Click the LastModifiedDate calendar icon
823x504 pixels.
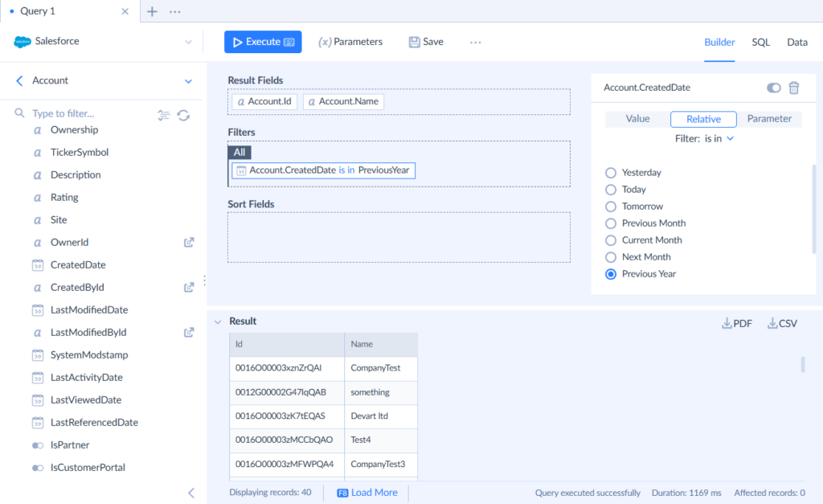tap(38, 310)
